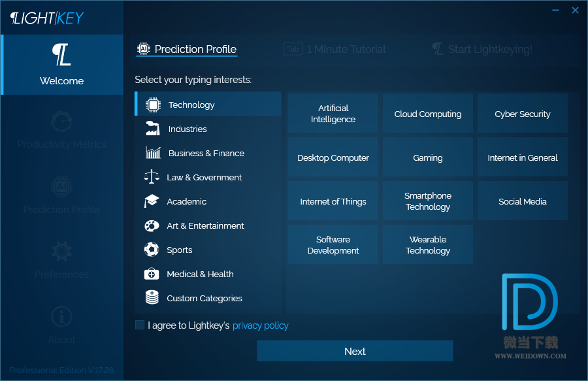Check the privacy policy agreement box
The width and height of the screenshot is (588, 381).
point(140,325)
